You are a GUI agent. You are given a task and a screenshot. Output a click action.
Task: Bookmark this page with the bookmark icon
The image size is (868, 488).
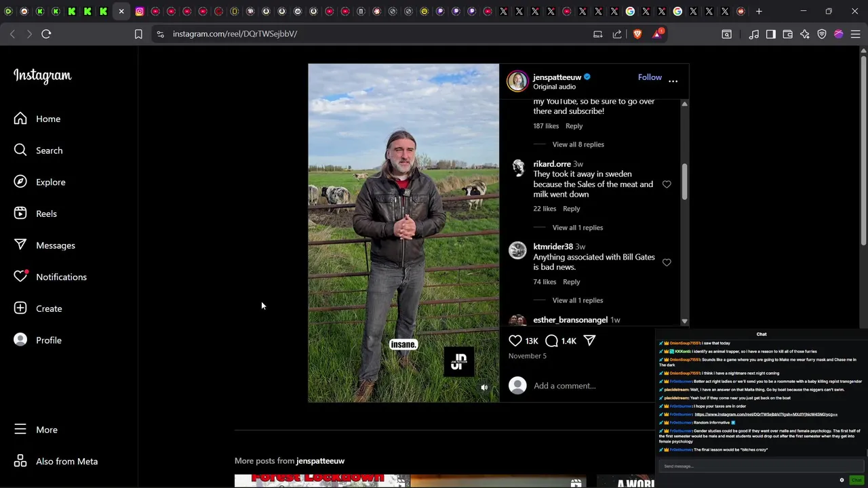(x=138, y=34)
